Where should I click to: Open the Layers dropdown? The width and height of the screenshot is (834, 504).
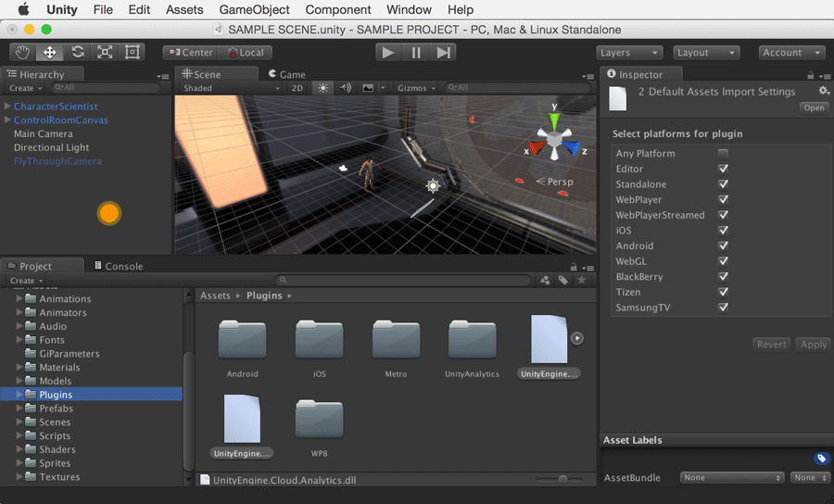[629, 53]
